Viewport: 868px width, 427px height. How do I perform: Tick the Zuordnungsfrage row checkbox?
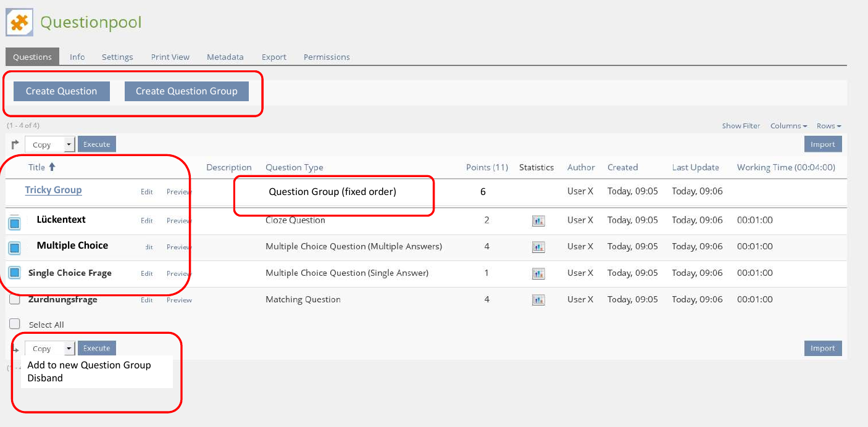pyautogui.click(x=15, y=299)
